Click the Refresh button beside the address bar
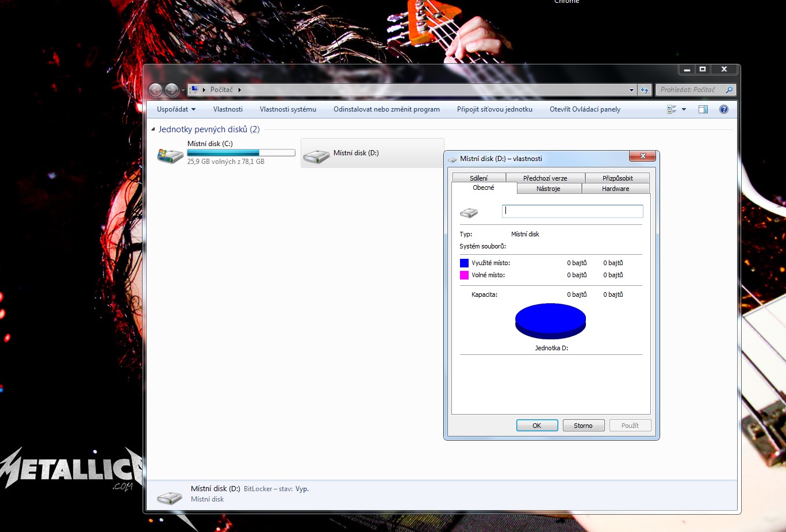Screen dimensions: 786x532 click(x=645, y=90)
